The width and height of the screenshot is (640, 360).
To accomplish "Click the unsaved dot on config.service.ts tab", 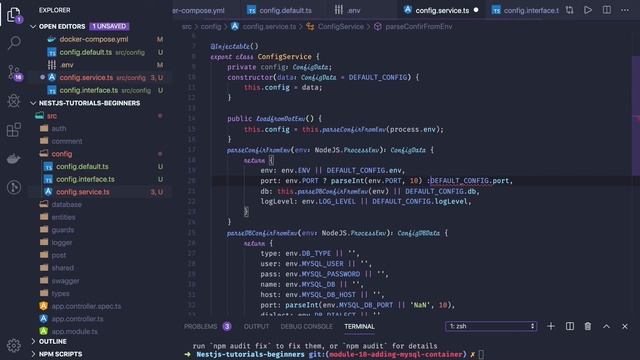I will pos(476,10).
